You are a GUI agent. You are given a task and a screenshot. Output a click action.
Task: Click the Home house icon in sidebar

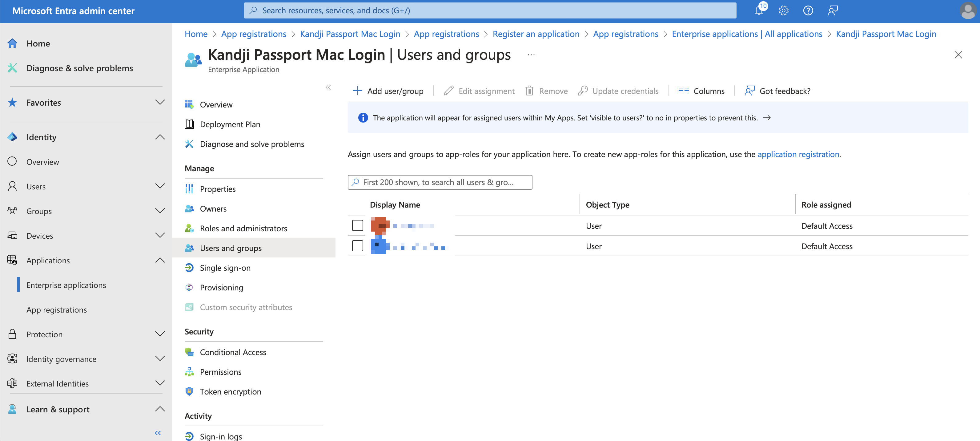point(12,43)
